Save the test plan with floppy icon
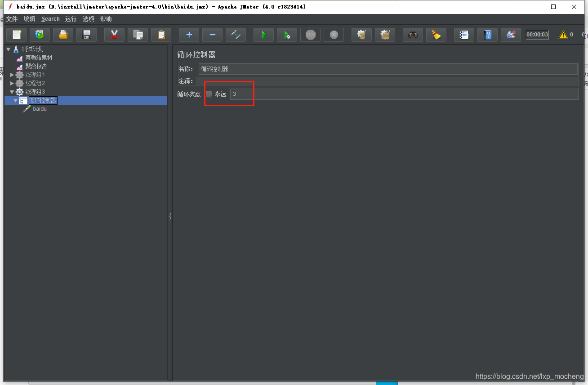Image resolution: width=588 pixels, height=385 pixels. pos(87,35)
